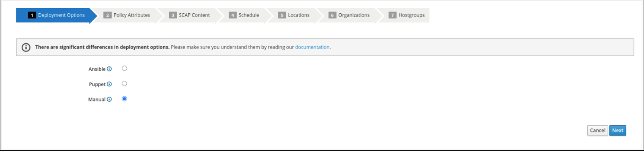Open info tooltip next to Puppet

coord(109,84)
